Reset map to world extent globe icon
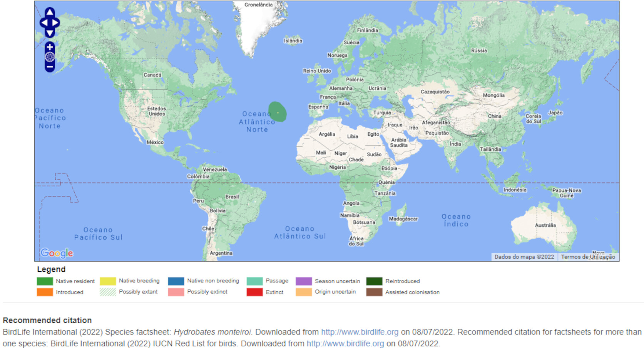This screenshot has width=644, height=351. (50, 57)
